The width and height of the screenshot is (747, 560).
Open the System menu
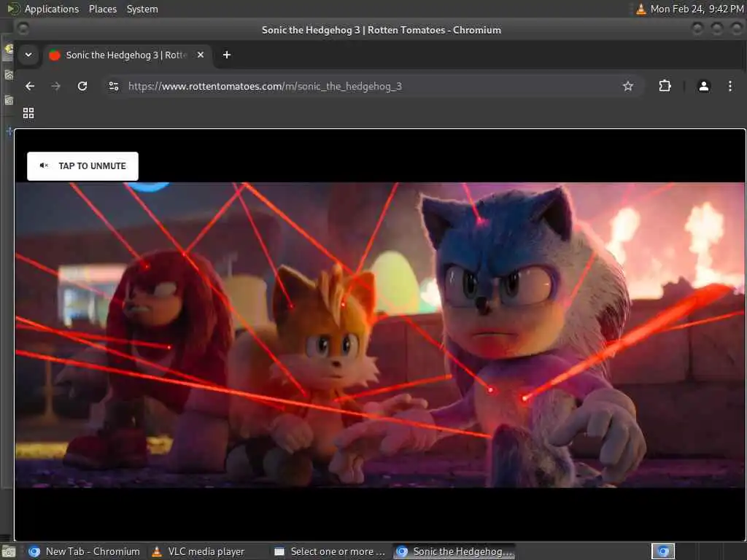[142, 9]
